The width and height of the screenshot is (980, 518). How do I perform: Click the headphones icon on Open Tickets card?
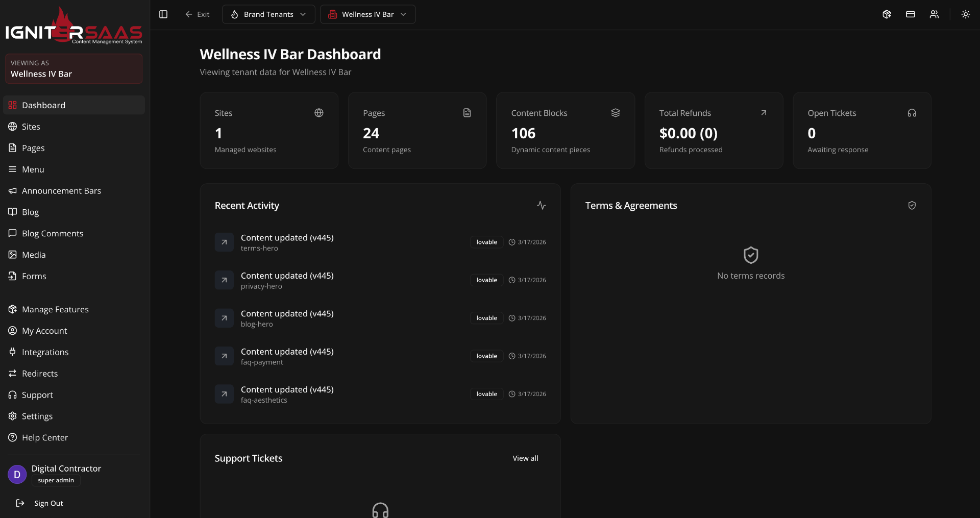pyautogui.click(x=912, y=113)
